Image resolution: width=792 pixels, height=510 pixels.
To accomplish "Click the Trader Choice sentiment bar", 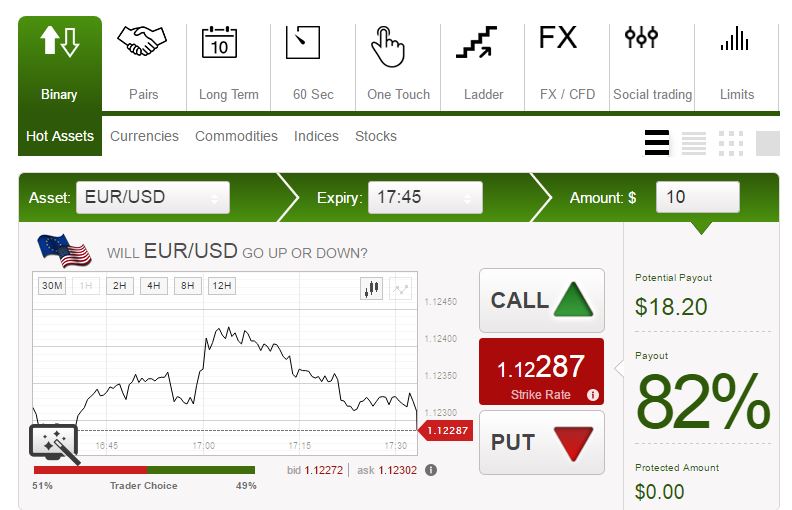I will (x=144, y=470).
